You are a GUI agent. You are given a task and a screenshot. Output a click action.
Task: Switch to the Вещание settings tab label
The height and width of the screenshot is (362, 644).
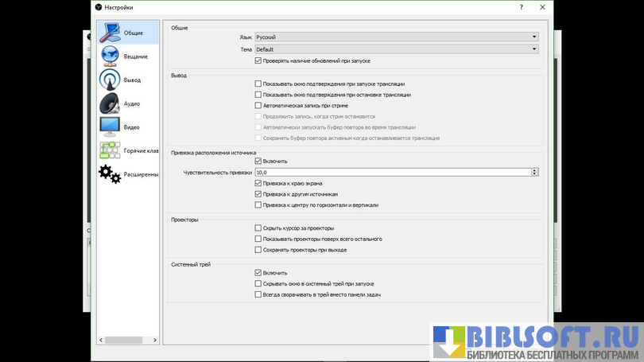(135, 56)
